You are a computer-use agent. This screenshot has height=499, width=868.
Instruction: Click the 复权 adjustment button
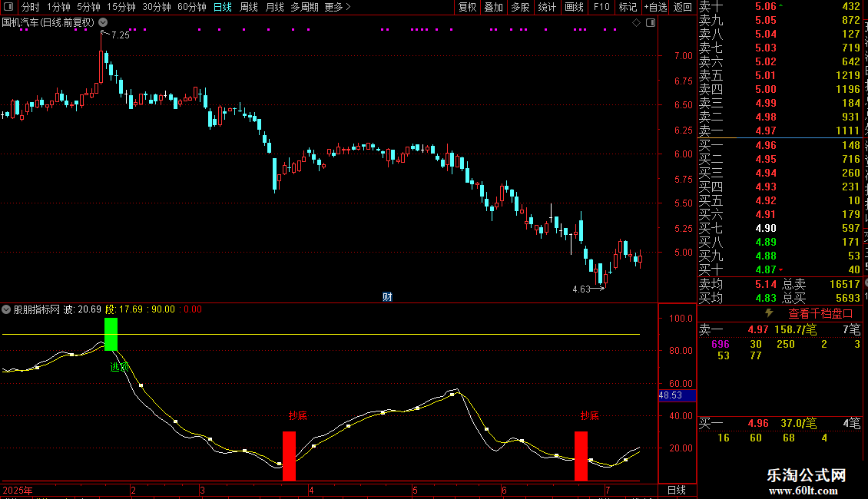(467, 7)
